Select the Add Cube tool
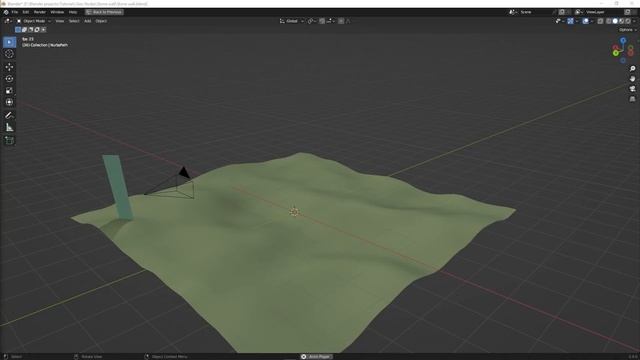The height and width of the screenshot is (360, 640). 9,140
